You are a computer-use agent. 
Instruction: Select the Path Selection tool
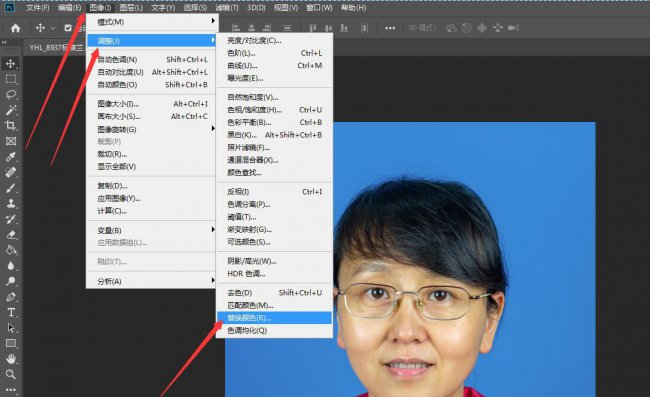coord(11,328)
